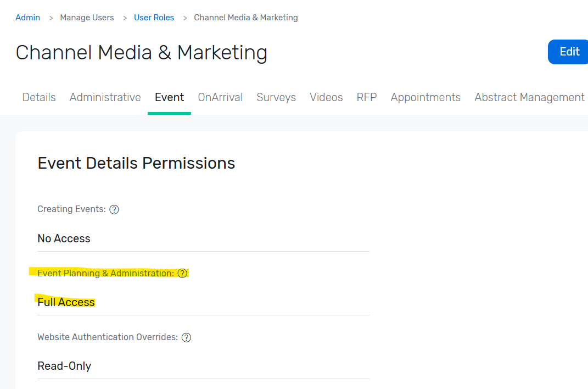This screenshot has height=389, width=588.
Task: Go to the Videos tab
Action: click(326, 97)
